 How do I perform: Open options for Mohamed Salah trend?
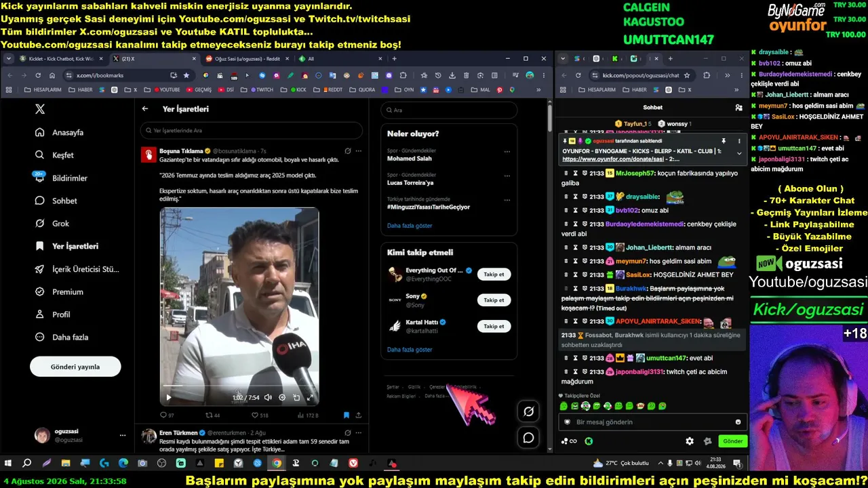pyautogui.click(x=507, y=151)
